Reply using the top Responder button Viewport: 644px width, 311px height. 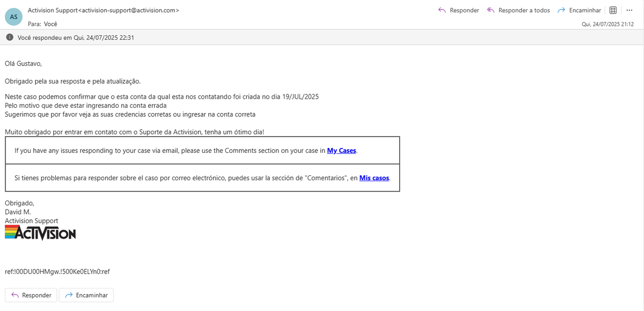click(x=458, y=10)
